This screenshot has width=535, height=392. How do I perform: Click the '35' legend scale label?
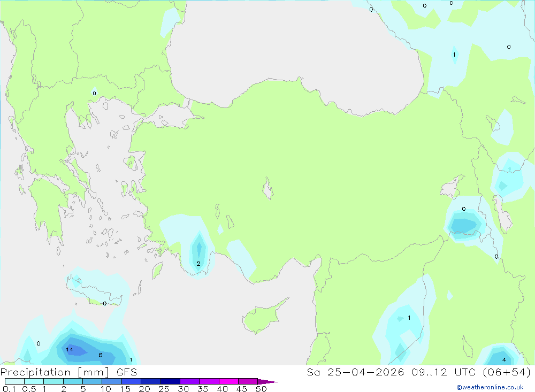[203, 389]
